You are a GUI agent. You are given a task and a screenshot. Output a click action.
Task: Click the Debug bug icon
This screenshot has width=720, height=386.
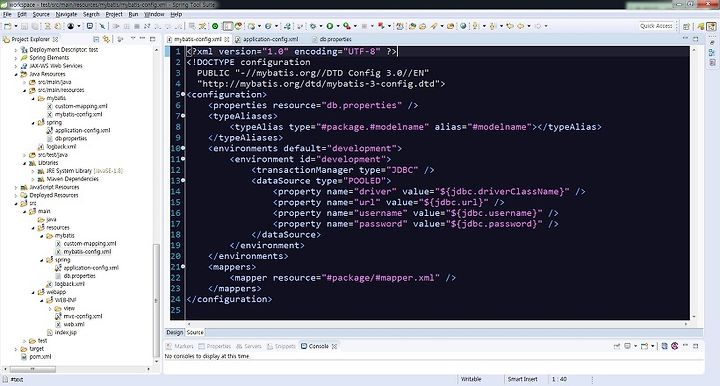pos(313,26)
